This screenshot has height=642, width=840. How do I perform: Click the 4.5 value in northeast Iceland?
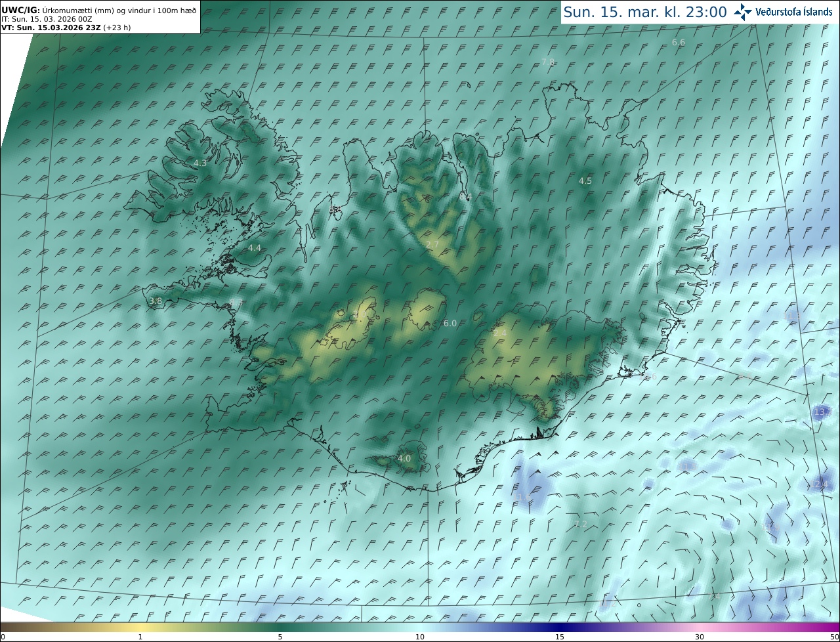[585, 181]
